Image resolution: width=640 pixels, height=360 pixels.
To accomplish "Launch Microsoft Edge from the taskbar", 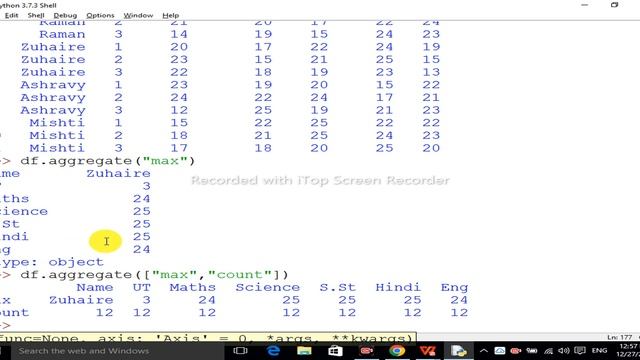I will click(x=273, y=351).
